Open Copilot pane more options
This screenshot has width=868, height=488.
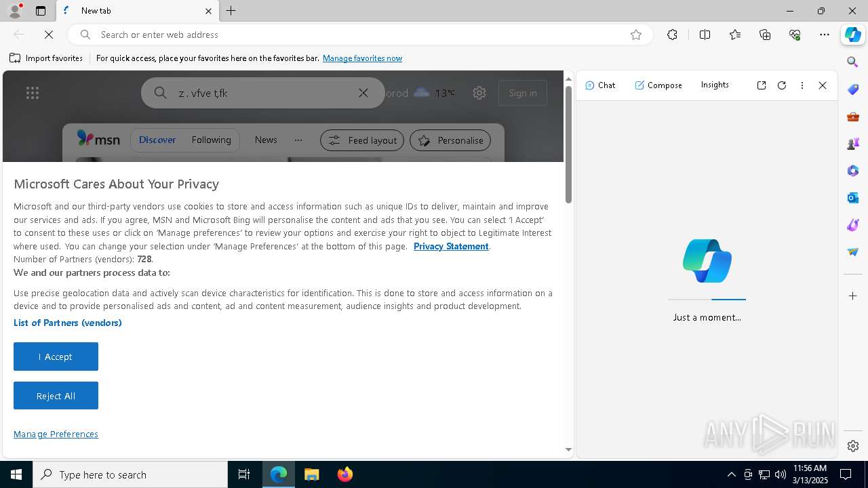click(802, 85)
